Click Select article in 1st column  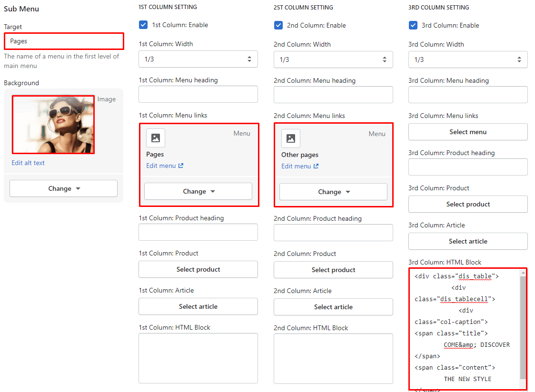198,306
